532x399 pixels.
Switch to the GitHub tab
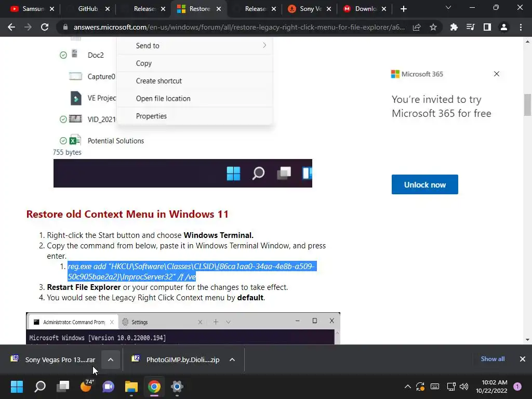[x=87, y=9]
